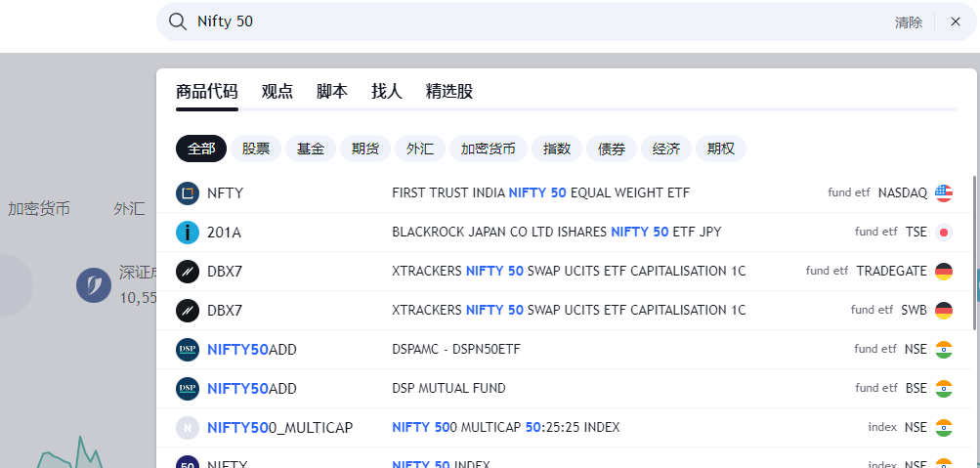Click the German flag icon beside SWB
This screenshot has height=468, width=980.
[944, 311]
